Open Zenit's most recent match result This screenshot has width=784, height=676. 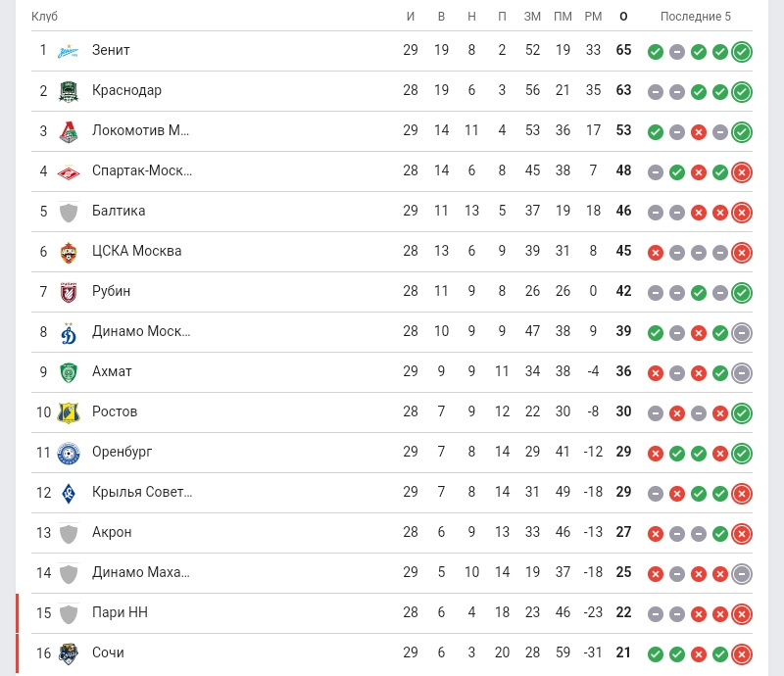coord(742,52)
